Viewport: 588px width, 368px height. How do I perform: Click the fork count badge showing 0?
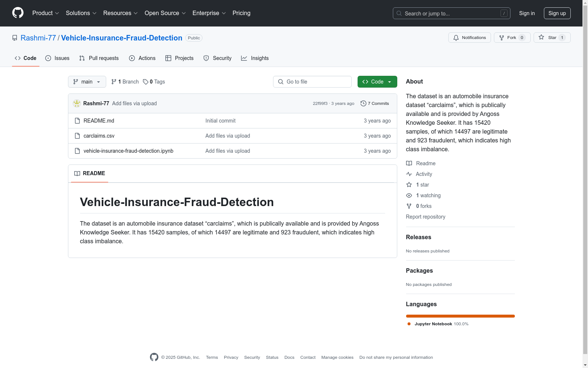(522, 38)
